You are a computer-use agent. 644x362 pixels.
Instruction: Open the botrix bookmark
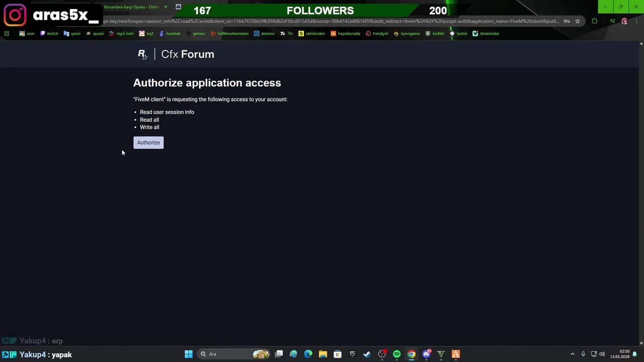coord(458,34)
